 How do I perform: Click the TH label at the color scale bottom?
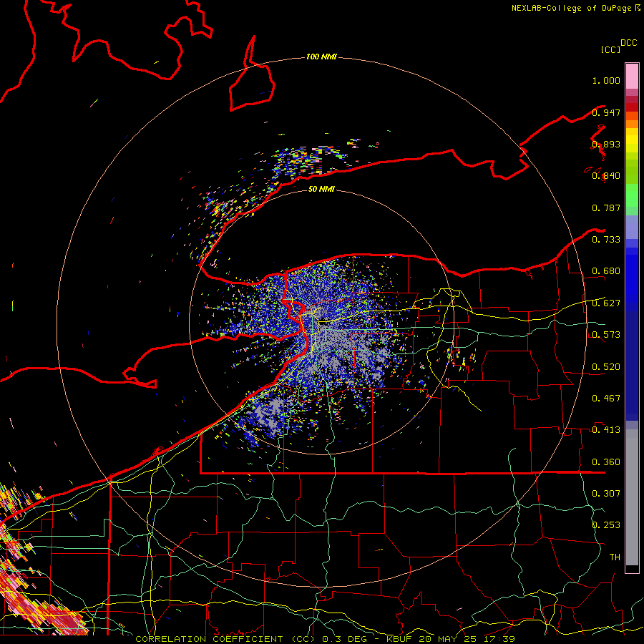(x=615, y=557)
